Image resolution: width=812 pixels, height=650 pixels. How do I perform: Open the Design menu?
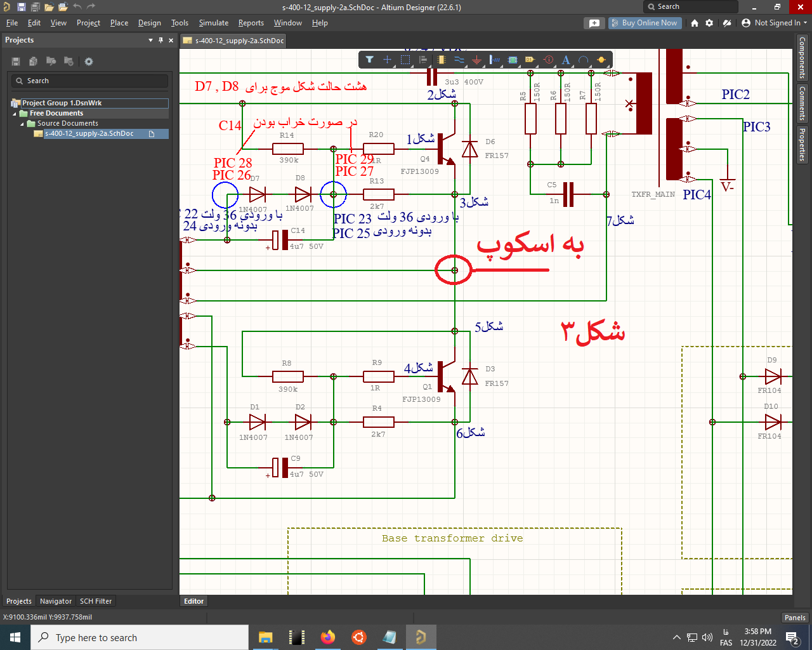pos(150,23)
